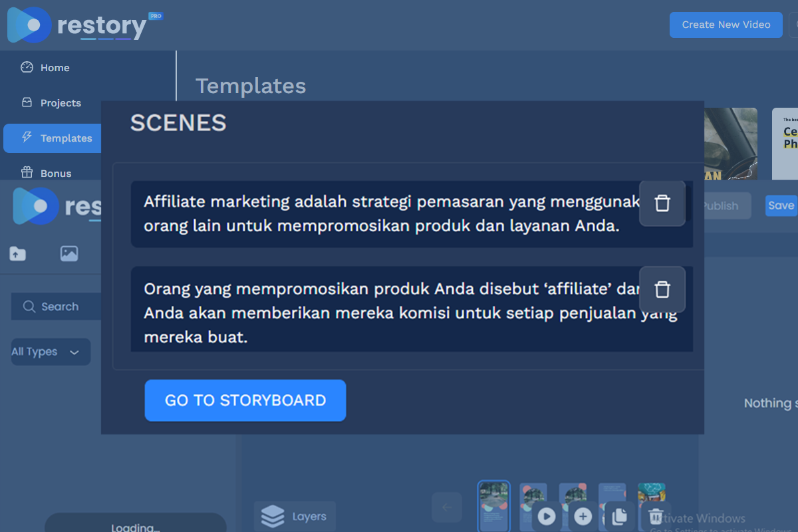Open the car template thumbnail
Screen dimensions: 798x532
click(x=731, y=144)
